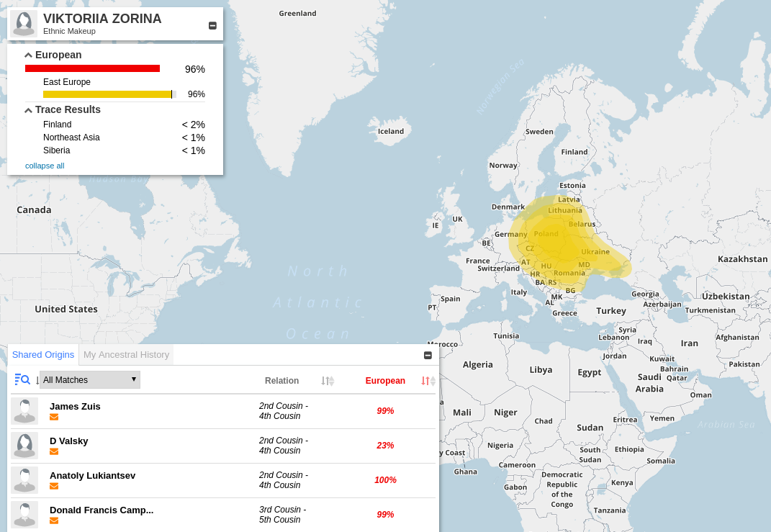The width and height of the screenshot is (771, 532).
Task: Click Donald Francis Camp avatar thumbnail
Action: (x=24, y=514)
